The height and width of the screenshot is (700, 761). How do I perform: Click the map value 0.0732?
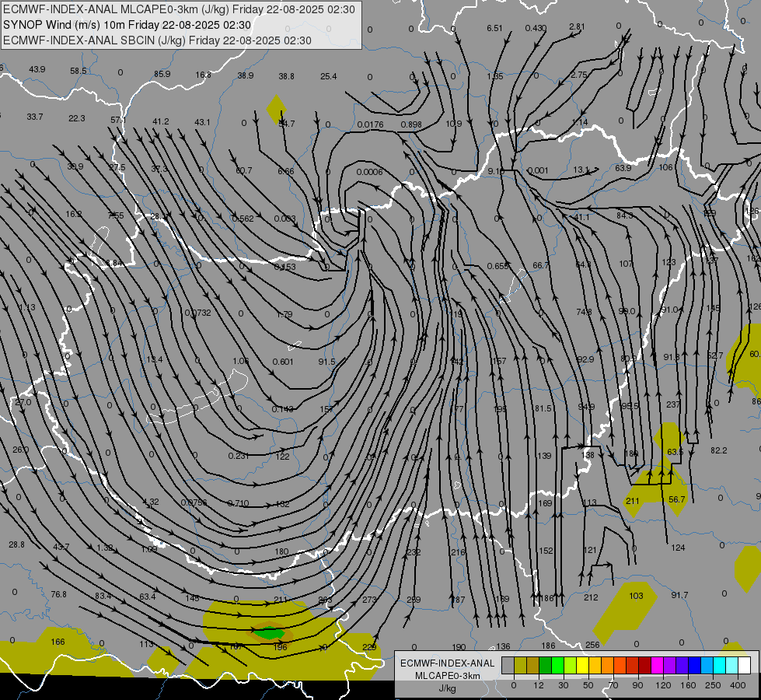pyautogui.click(x=197, y=313)
